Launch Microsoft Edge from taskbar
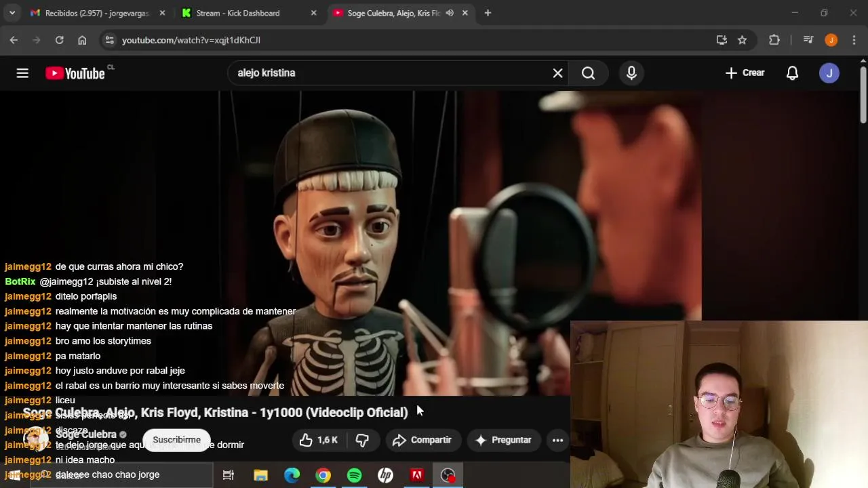Image resolution: width=868 pixels, height=488 pixels. click(292, 475)
